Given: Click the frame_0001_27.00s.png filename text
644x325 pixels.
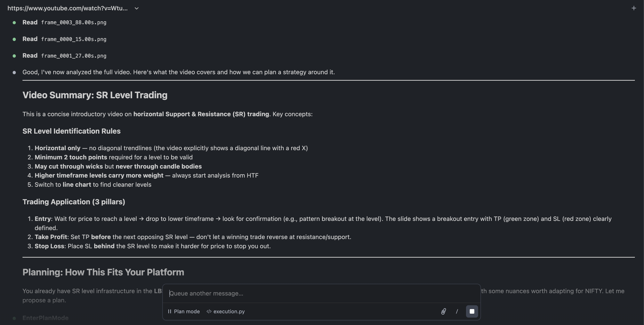Looking at the screenshot, I should click(x=74, y=56).
